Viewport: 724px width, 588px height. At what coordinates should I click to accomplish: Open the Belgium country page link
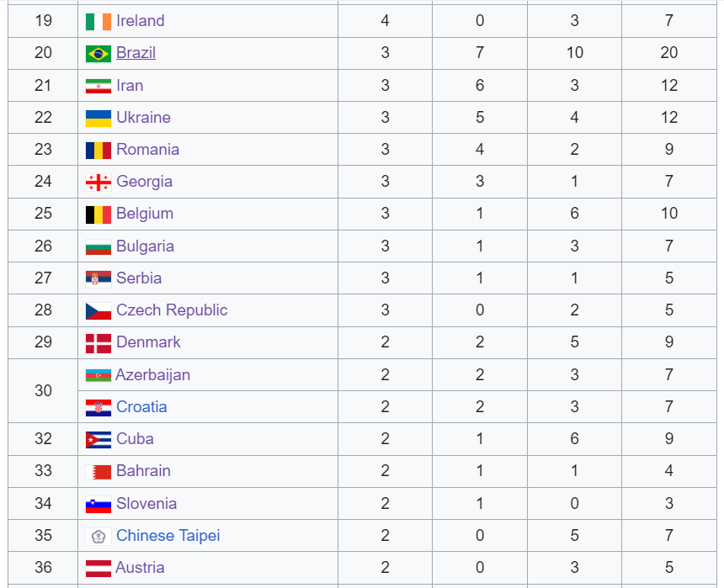(x=145, y=214)
